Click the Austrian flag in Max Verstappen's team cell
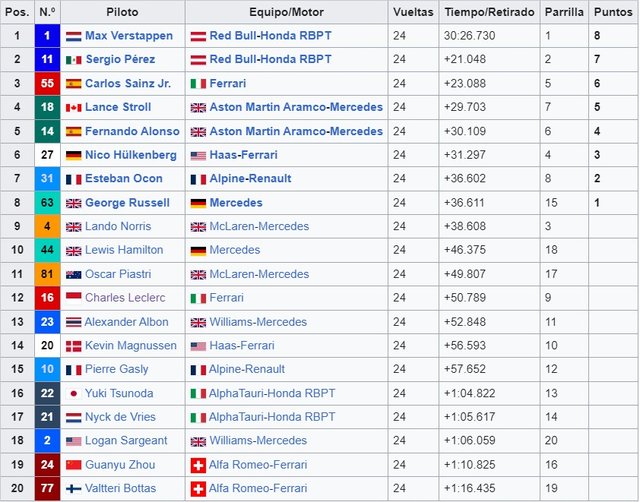Viewport: 640px width, 502px height. (x=198, y=36)
